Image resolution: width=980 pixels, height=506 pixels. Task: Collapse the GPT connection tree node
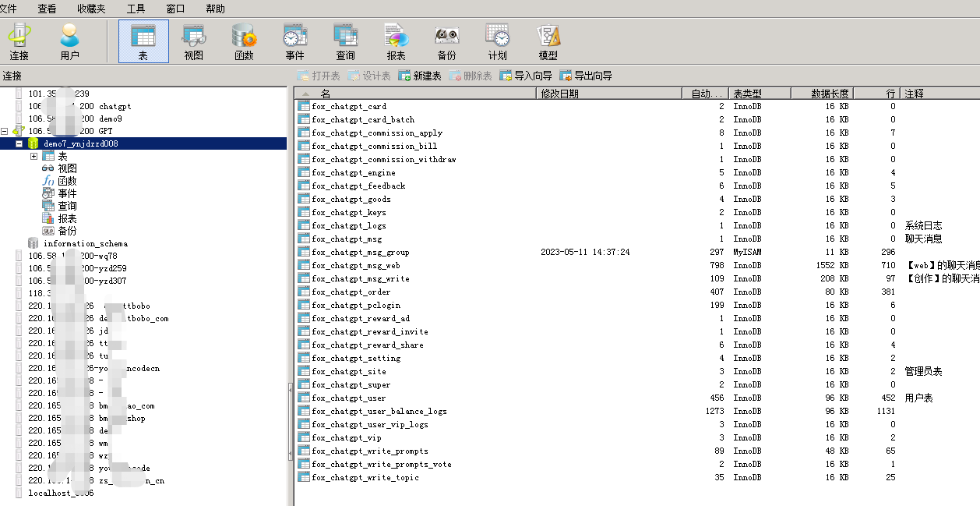pyautogui.click(x=5, y=132)
